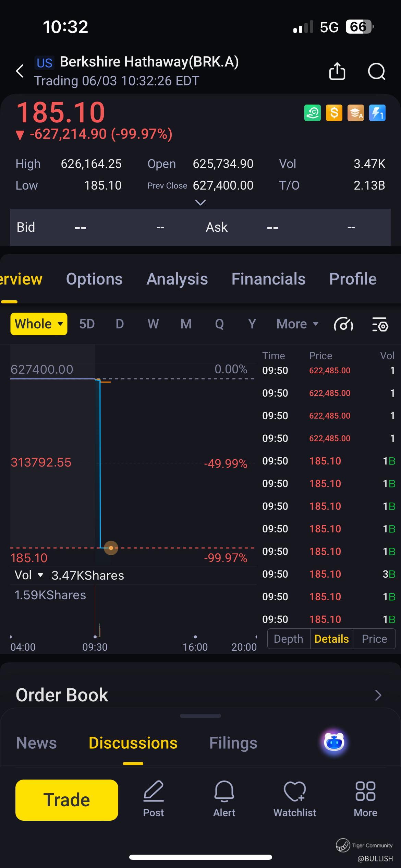Open chart settings list-gear icon
The width and height of the screenshot is (401, 868).
click(380, 324)
